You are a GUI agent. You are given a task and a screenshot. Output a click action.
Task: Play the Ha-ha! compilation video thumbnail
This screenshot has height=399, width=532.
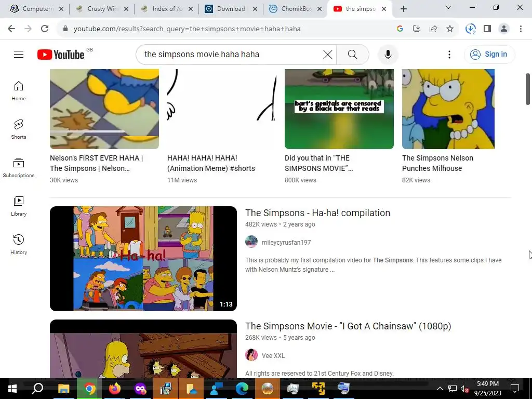[x=143, y=259]
